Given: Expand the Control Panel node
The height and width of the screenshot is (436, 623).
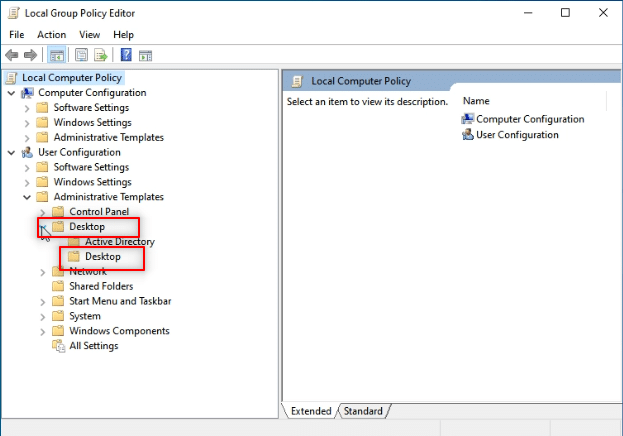Looking at the screenshot, I should (43, 212).
